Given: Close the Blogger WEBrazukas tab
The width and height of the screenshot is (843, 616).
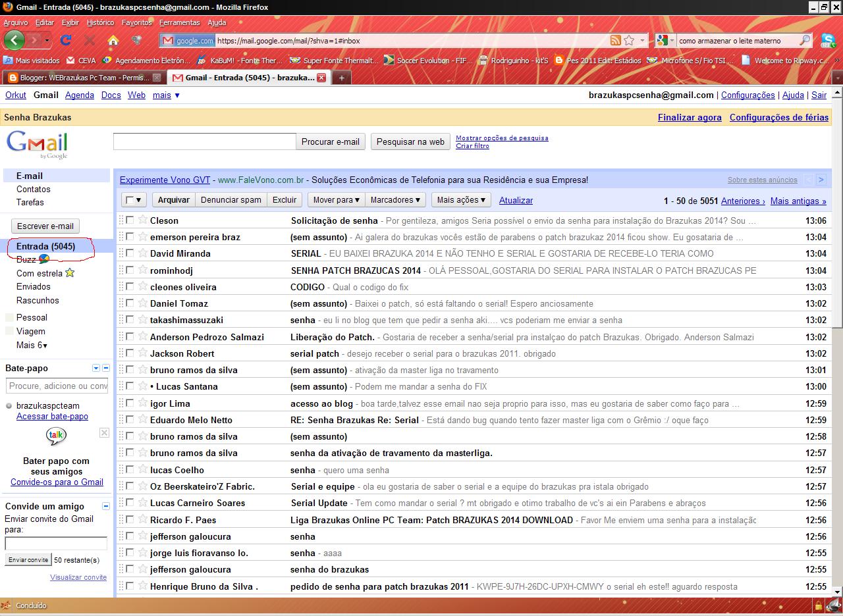Looking at the screenshot, I should (x=157, y=77).
